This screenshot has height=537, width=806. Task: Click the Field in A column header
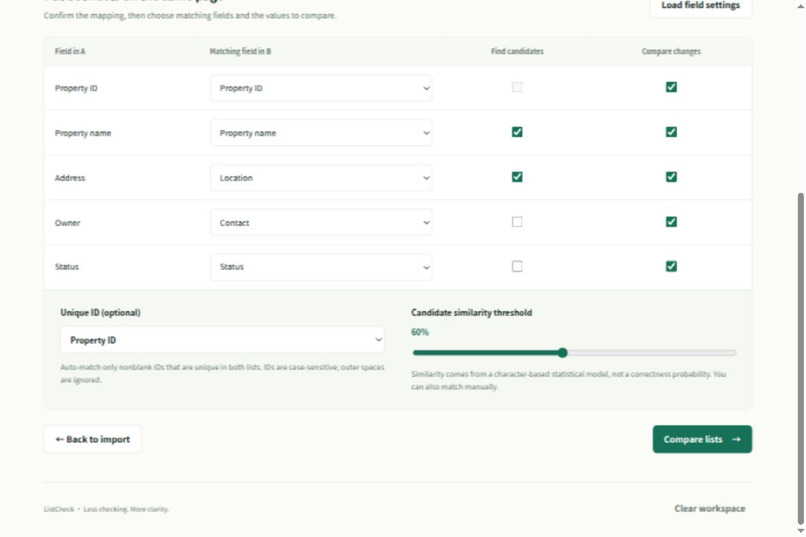(70, 51)
